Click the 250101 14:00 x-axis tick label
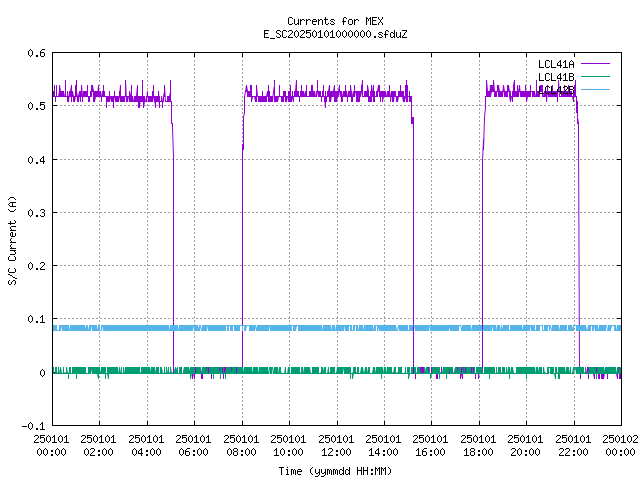This screenshot has height=480, width=640. pyautogui.click(x=383, y=446)
